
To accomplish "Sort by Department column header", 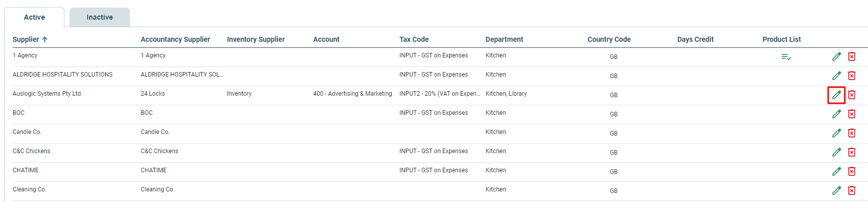I will (504, 39).
